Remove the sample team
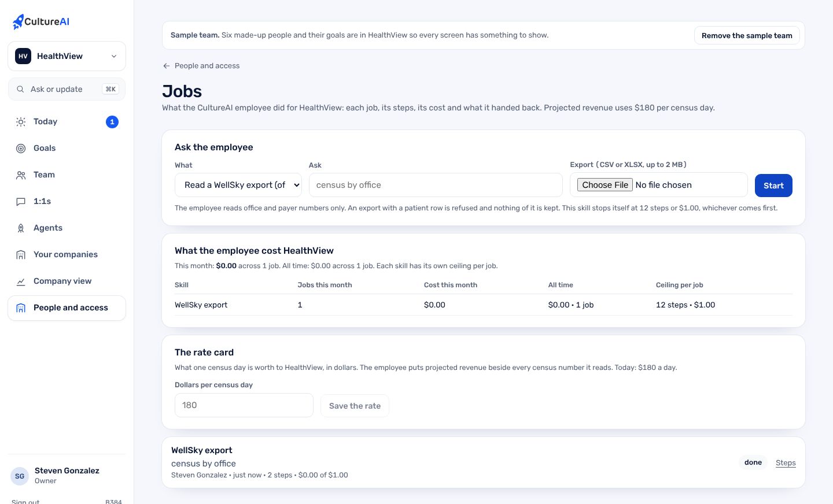Viewport: 833px width, 504px height. pos(747,35)
